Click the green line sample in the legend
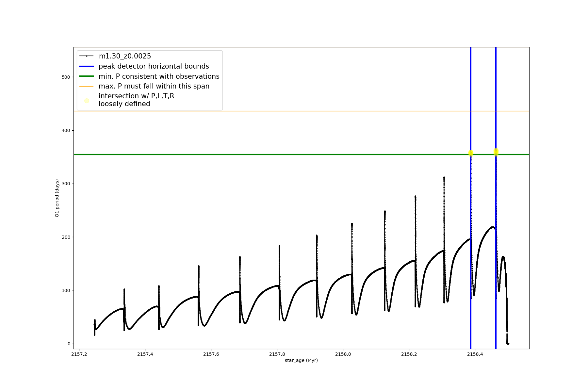This screenshot has height=392, width=588. (87, 76)
